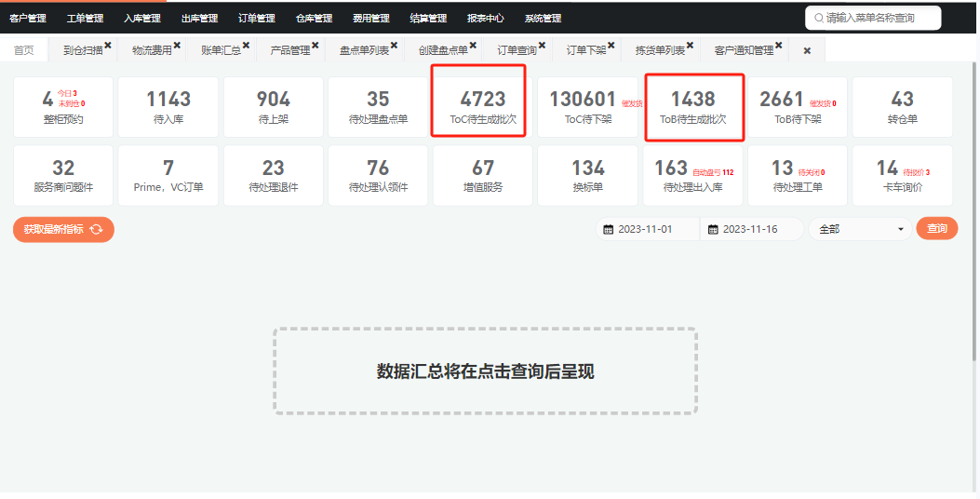Switch to the 物流费用 tab
This screenshot has width=980, height=499.
point(152,50)
